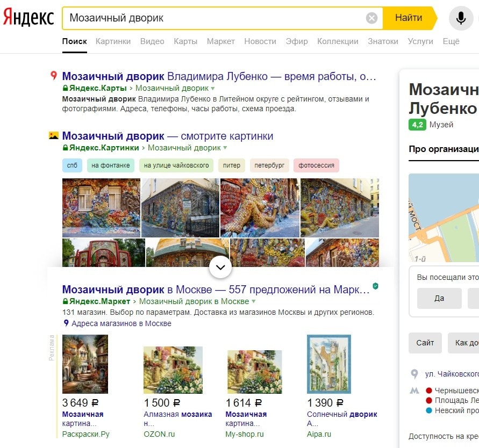Clear the search query with the X icon

371,18
